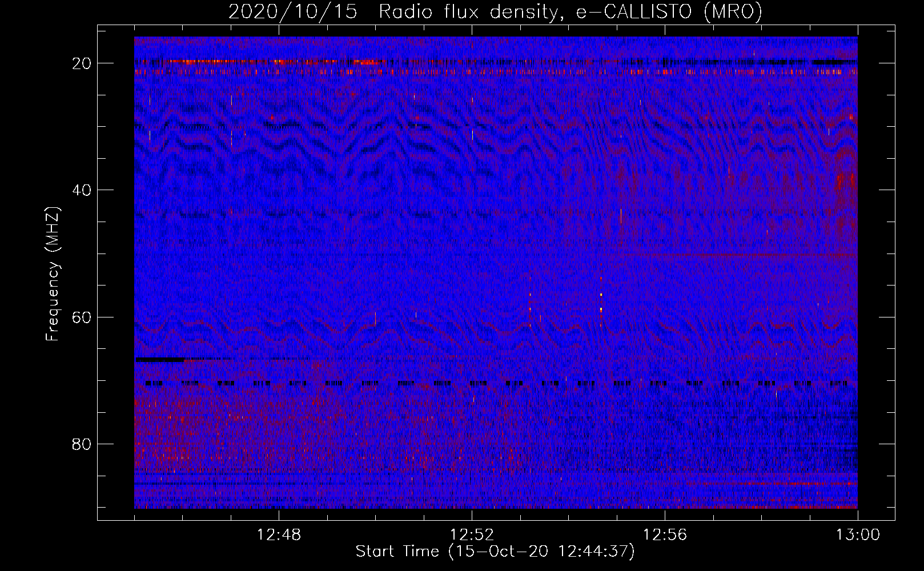Click the 'Start Time (15-Oct-20 12:44:37)' axis label
This screenshot has width=924, height=571.
tap(495, 552)
